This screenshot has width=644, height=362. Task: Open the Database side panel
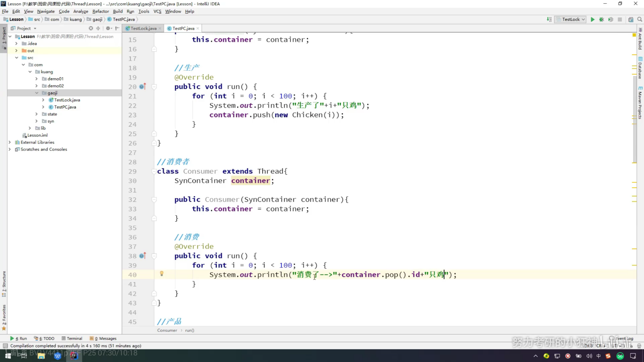coord(640,68)
